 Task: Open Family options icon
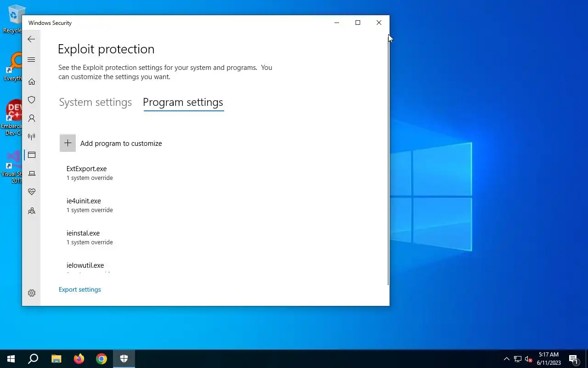click(32, 211)
